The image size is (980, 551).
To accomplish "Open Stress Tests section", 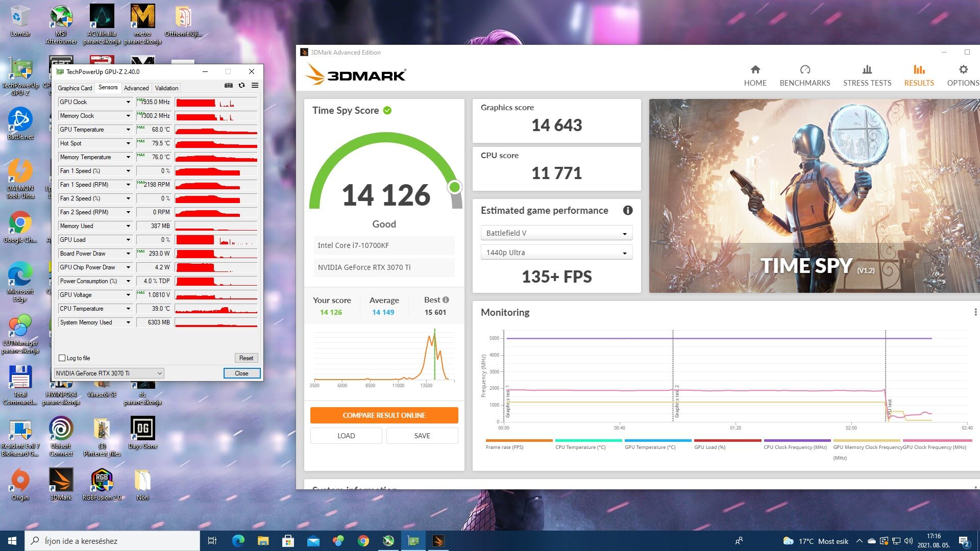I will click(867, 76).
